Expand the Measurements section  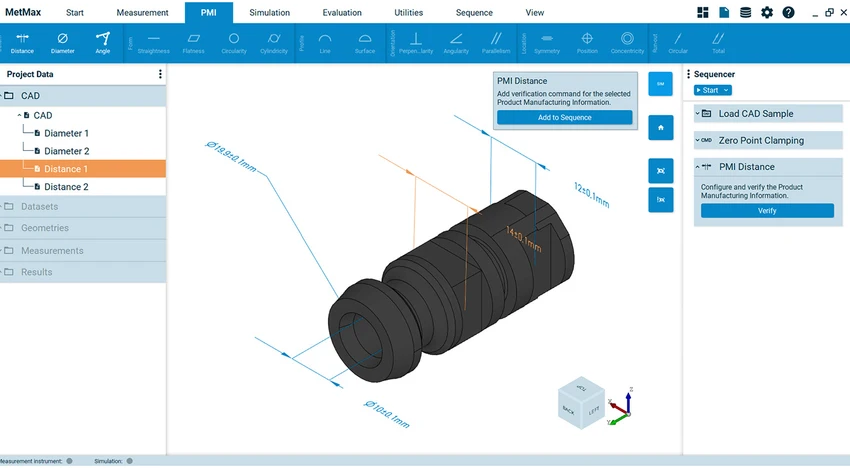(x=83, y=250)
